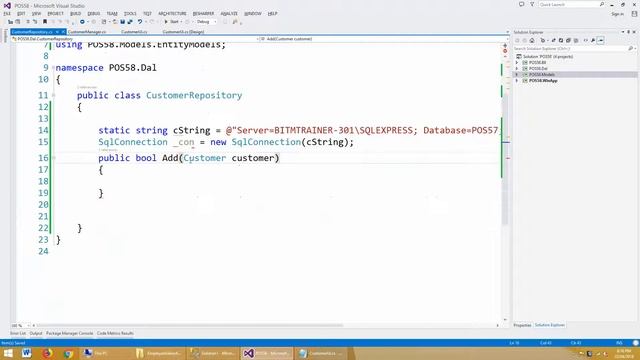Open the ARCHITECTURE menu
This screenshot has width=640, height=360.
click(x=172, y=13)
